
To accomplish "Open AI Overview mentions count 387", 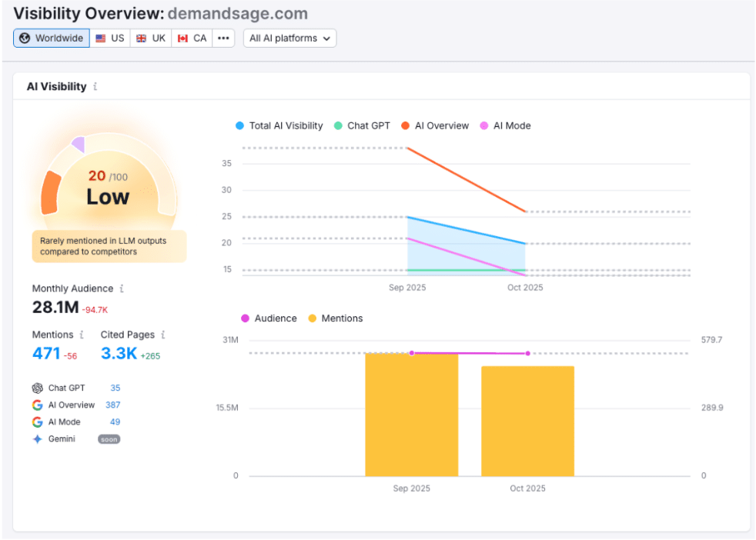I will click(113, 405).
